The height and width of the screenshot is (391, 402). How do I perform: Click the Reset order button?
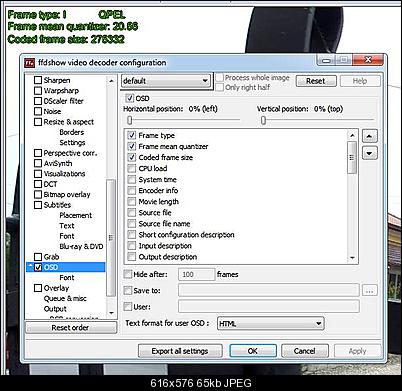[71, 327]
